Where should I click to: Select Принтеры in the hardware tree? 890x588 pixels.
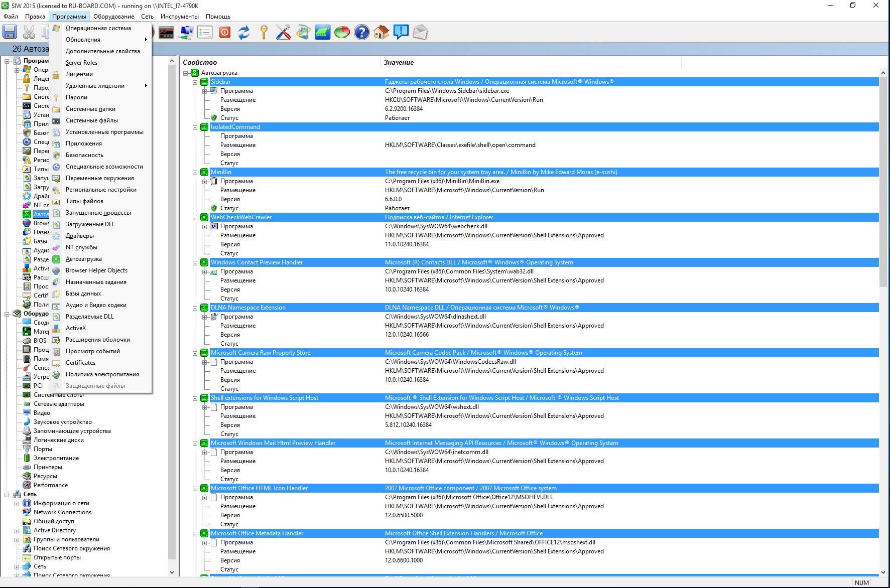click(48, 467)
